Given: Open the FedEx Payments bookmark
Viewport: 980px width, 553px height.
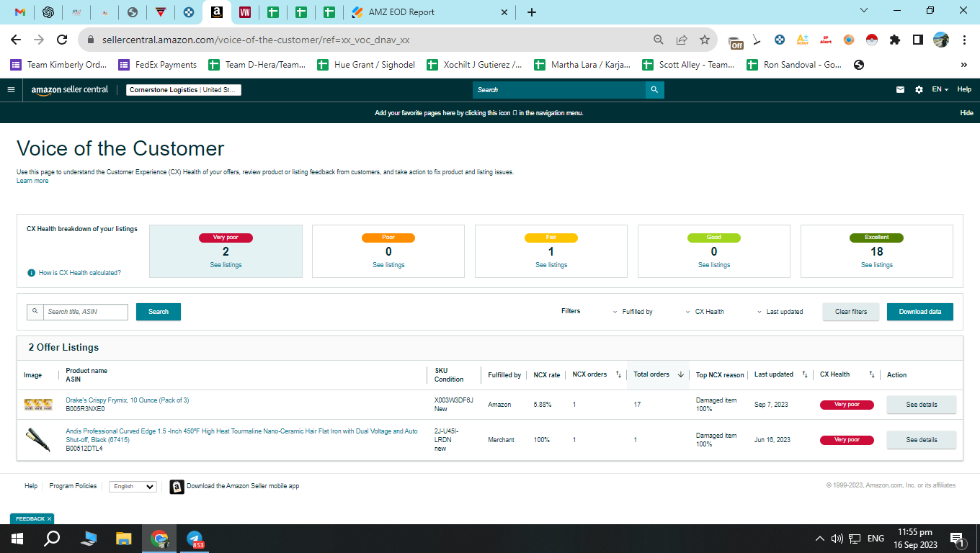Looking at the screenshot, I should click(x=158, y=65).
